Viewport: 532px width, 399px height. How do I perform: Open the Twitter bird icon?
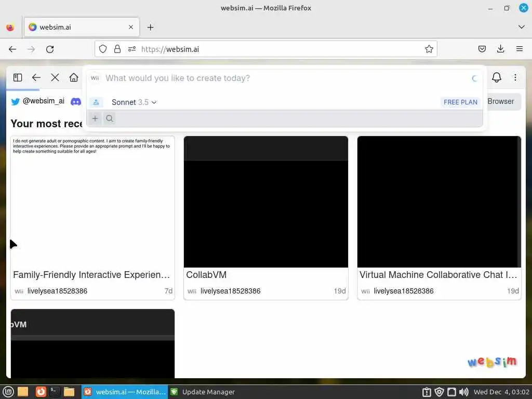tap(15, 101)
